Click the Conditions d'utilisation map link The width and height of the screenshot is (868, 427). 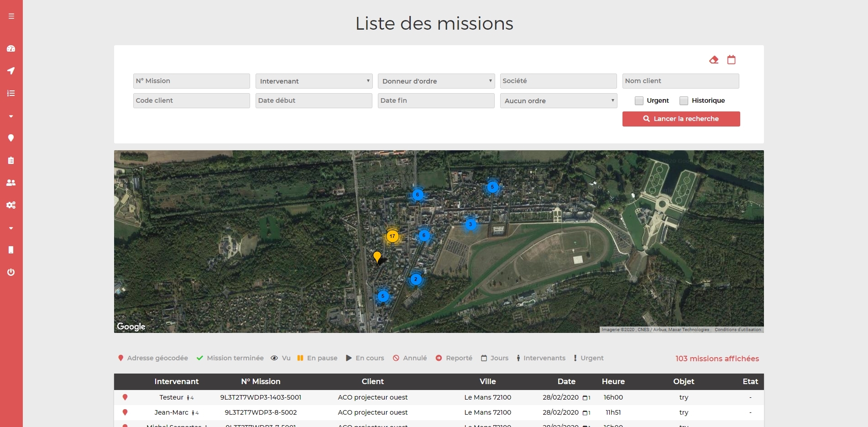click(737, 330)
